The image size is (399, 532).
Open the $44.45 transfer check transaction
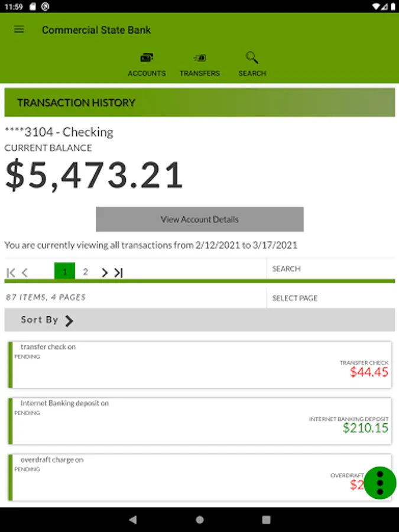click(x=200, y=364)
